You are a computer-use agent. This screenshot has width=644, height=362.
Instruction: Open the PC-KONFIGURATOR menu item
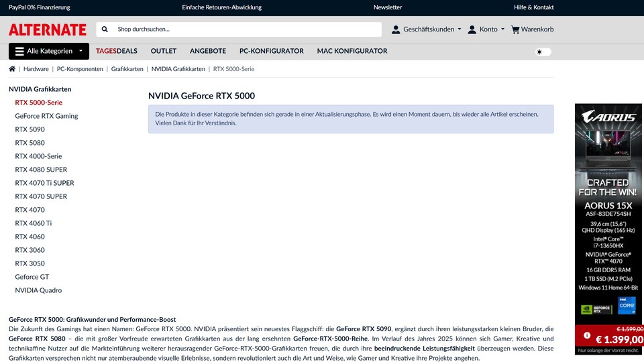271,51
